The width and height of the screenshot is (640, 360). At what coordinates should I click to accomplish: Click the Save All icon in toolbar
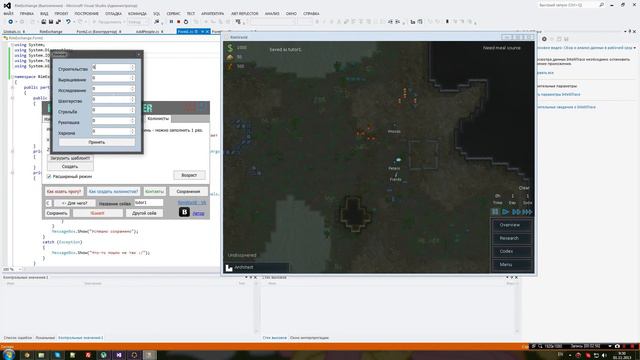[x=58, y=22]
